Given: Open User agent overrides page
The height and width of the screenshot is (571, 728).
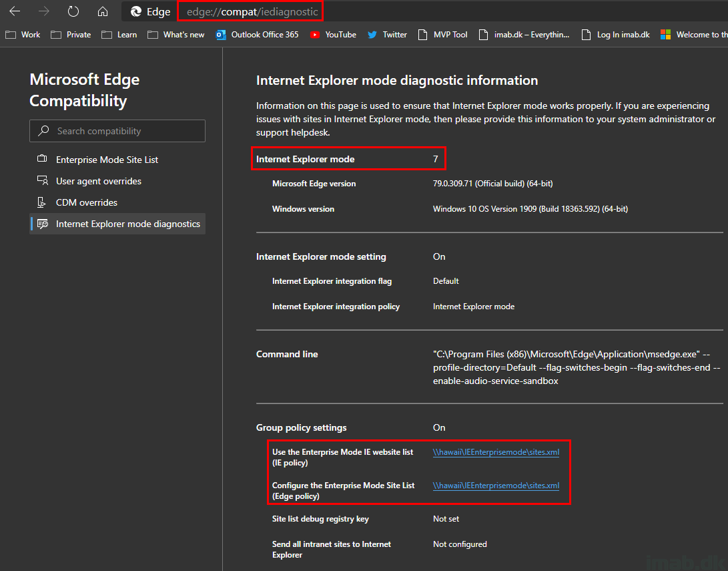Looking at the screenshot, I should pyautogui.click(x=98, y=181).
